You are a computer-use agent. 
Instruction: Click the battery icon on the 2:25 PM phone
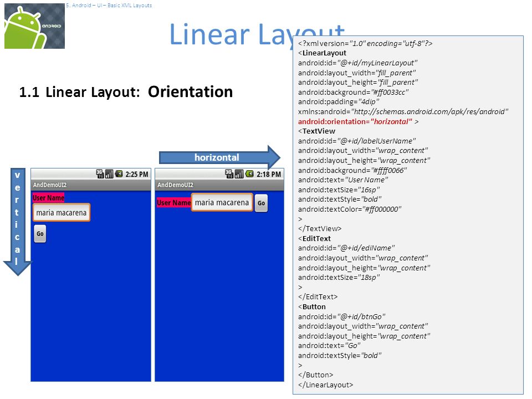(x=119, y=174)
